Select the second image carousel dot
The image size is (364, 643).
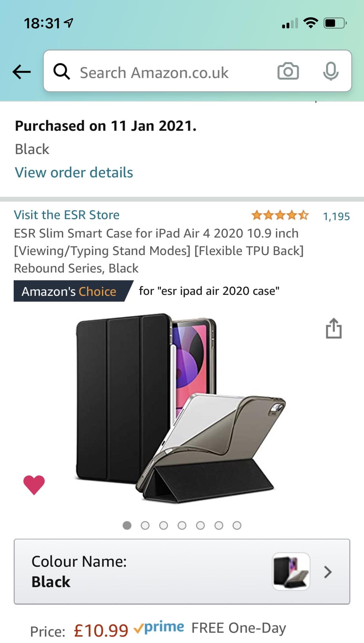[145, 526]
